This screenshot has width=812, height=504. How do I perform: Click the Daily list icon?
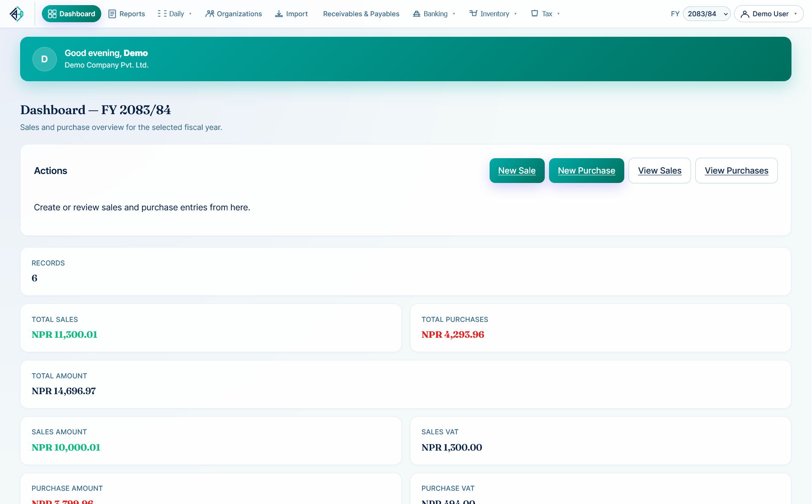[162, 14]
